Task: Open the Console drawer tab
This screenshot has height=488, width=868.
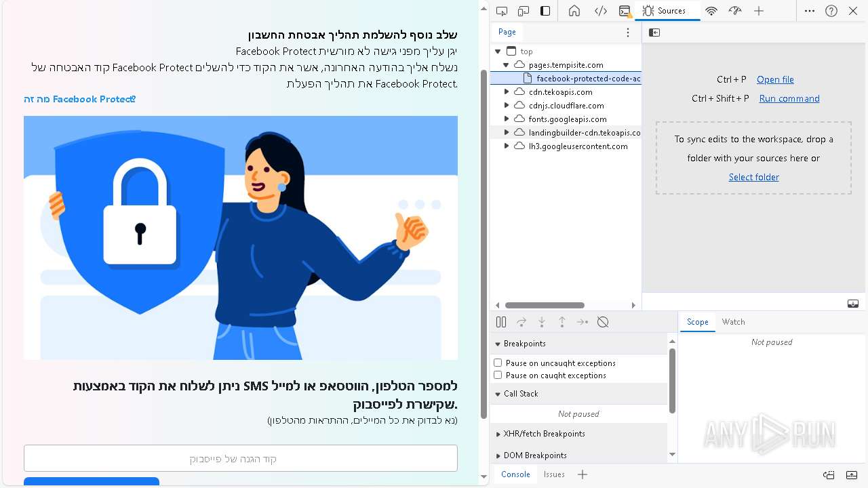Action: (515, 474)
